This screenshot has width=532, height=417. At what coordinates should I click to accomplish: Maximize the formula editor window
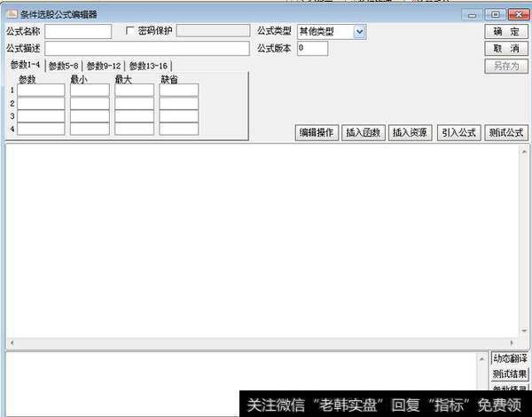click(x=496, y=14)
